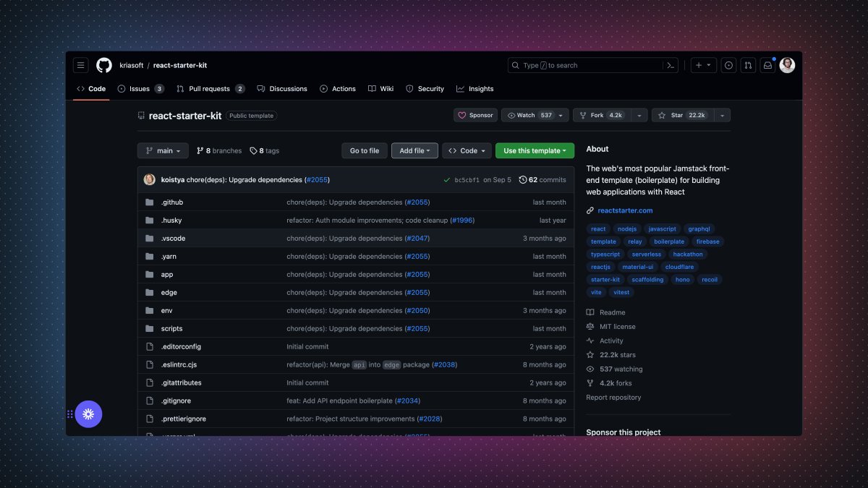868x488 pixels.
Task: Click the Fork 4.2k button
Action: point(601,115)
